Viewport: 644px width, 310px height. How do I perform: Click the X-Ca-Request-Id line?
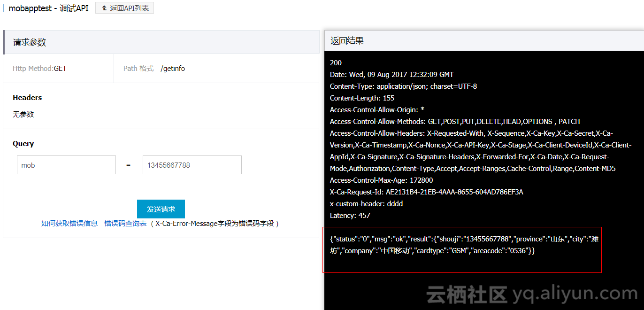coord(426,192)
